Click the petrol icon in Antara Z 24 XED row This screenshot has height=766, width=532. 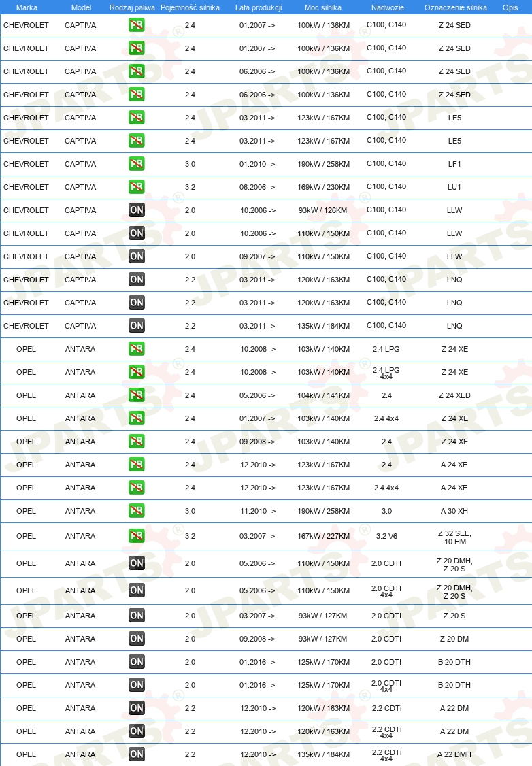click(136, 395)
